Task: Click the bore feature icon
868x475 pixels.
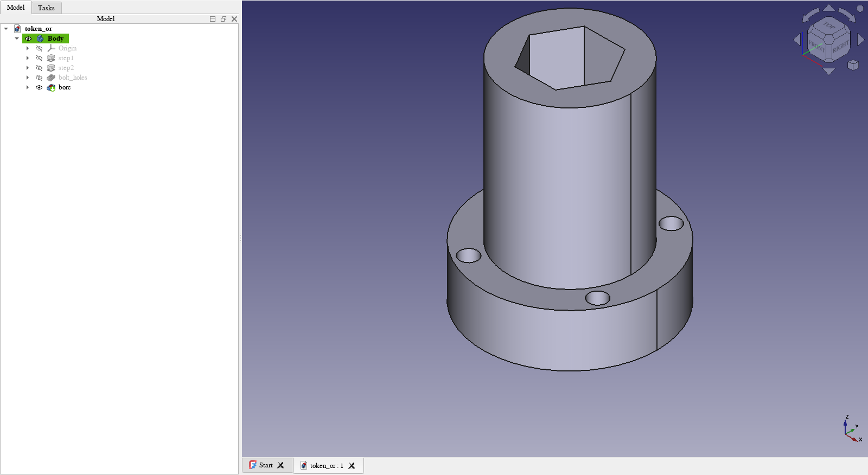Action: (51, 87)
